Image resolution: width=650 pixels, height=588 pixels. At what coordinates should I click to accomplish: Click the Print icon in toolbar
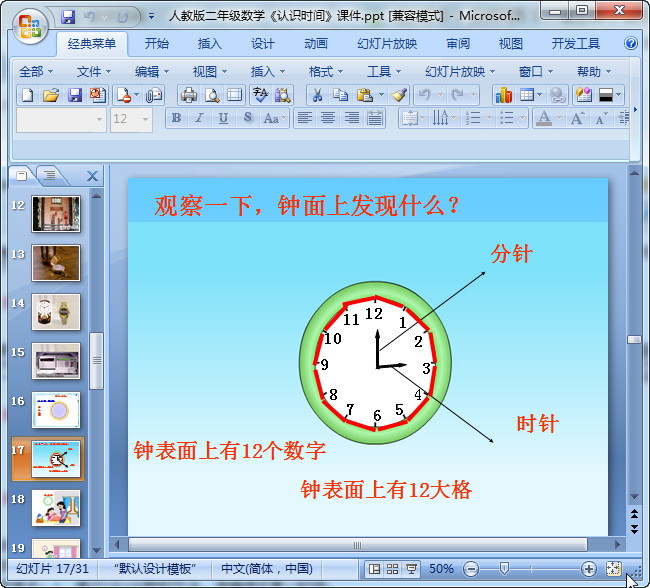(x=189, y=95)
